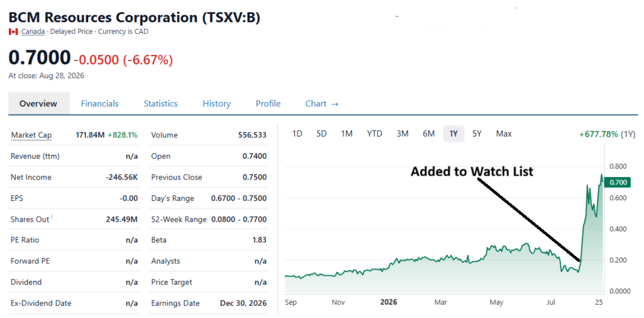Select the 3M chart range
The image size is (644, 318).
[x=402, y=133]
